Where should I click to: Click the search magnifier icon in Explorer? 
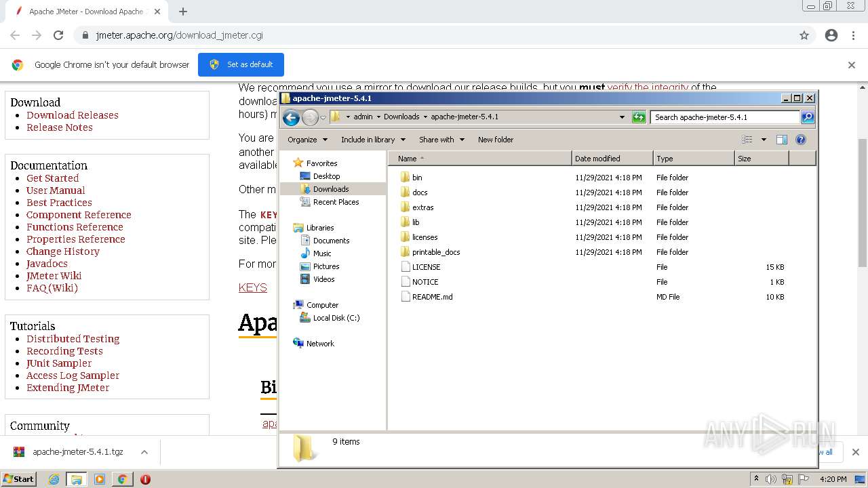(x=808, y=117)
